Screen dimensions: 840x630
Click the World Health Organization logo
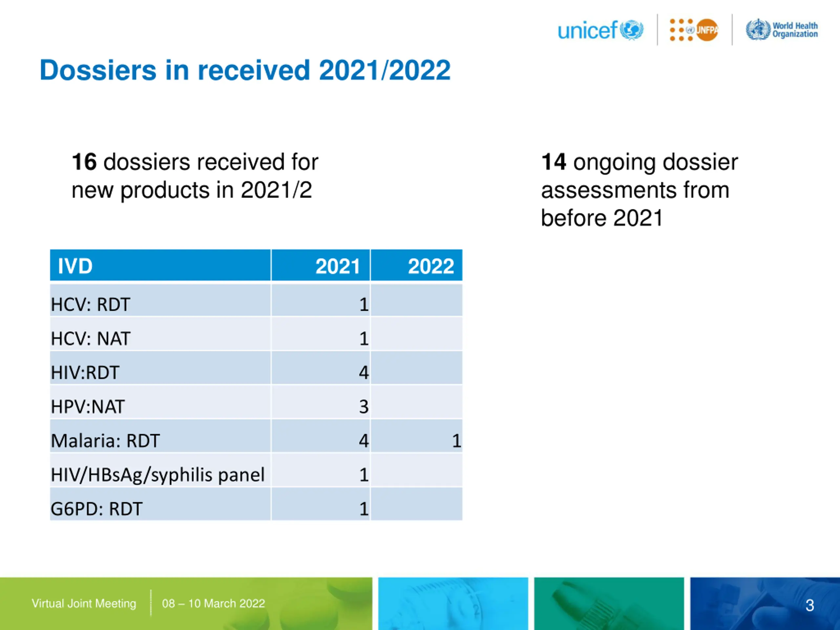tap(782, 30)
